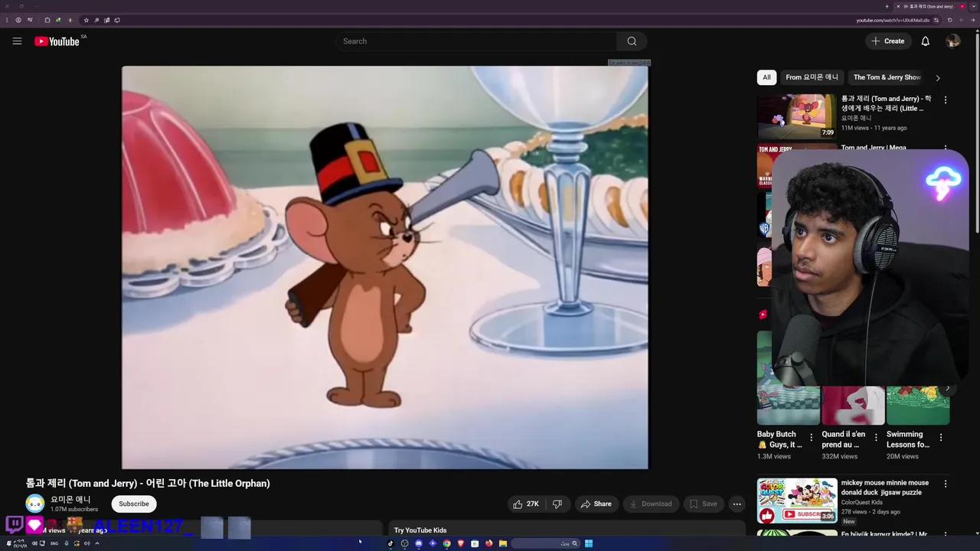Open Microsoft Store from the taskbar
This screenshot has width=980, height=551.
(x=475, y=543)
